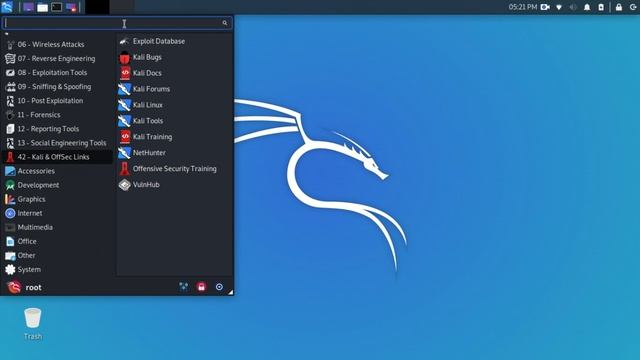Open 12 - Reporting Tools category
Viewport: 640px width, 360px height.
tap(57, 129)
